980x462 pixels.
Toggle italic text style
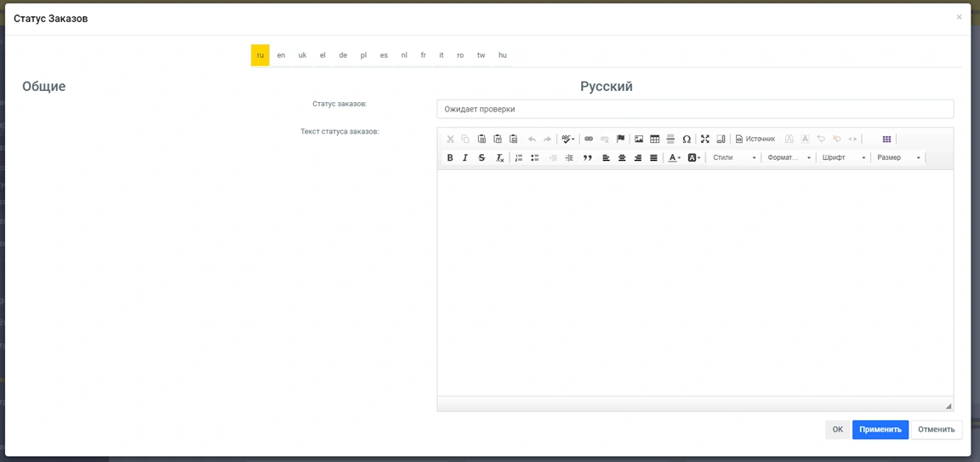pos(465,158)
